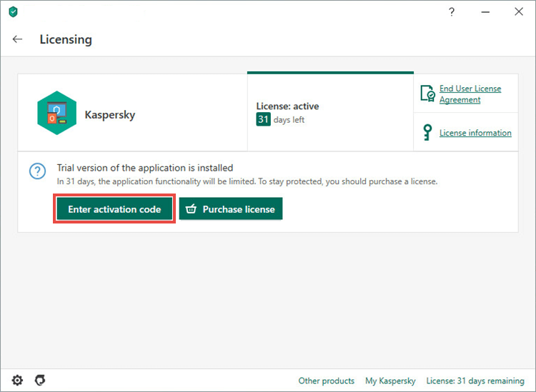This screenshot has height=392, width=536.
Task: Click the blue question mark info icon
Action: tap(38, 171)
